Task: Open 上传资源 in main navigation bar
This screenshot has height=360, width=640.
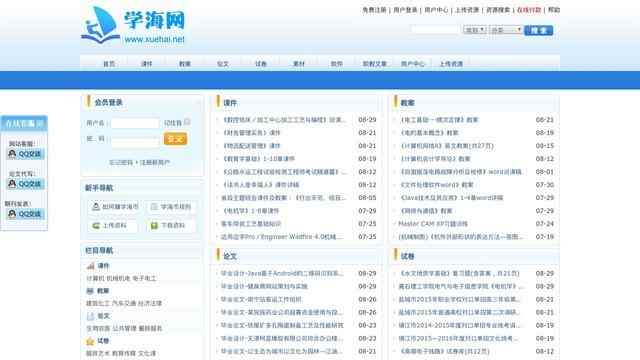Action: pyautogui.click(x=451, y=64)
